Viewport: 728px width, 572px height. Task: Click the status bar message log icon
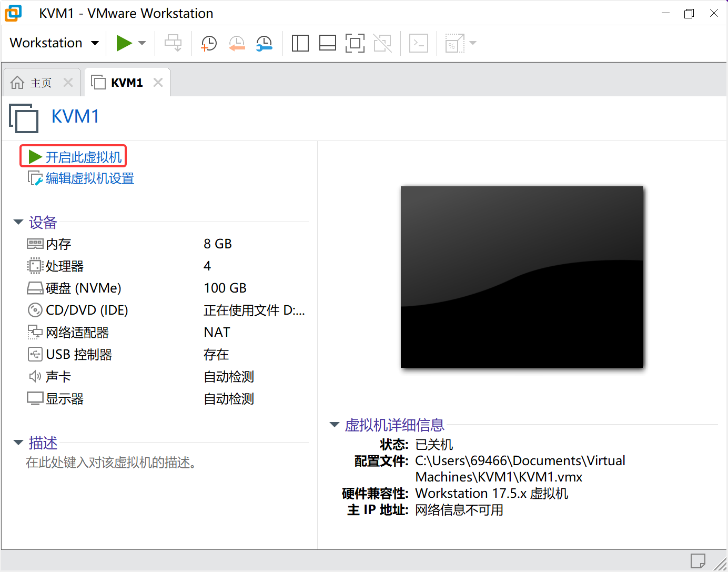[698, 561]
